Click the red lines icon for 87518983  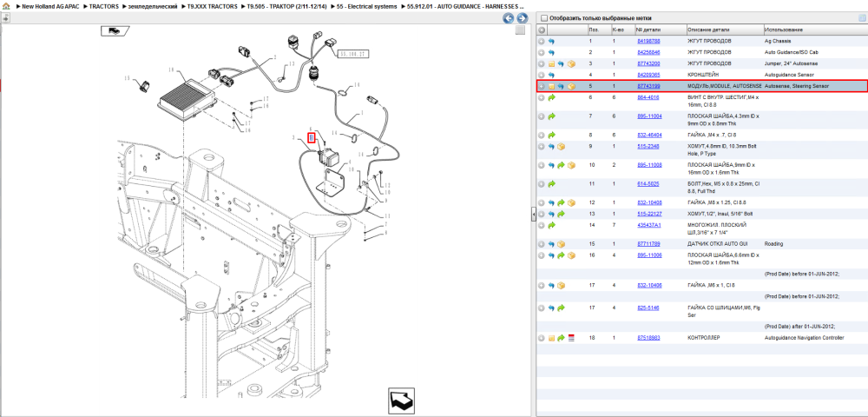tap(571, 338)
